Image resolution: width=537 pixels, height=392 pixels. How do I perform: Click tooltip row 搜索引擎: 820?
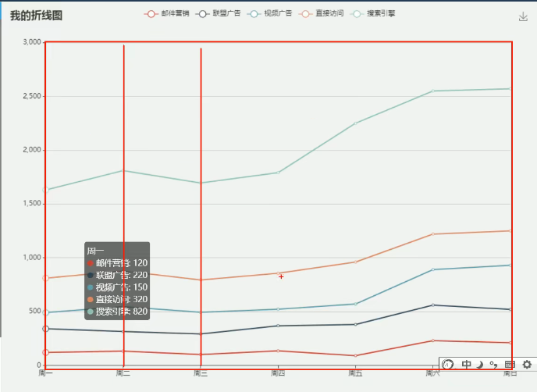[117, 311]
